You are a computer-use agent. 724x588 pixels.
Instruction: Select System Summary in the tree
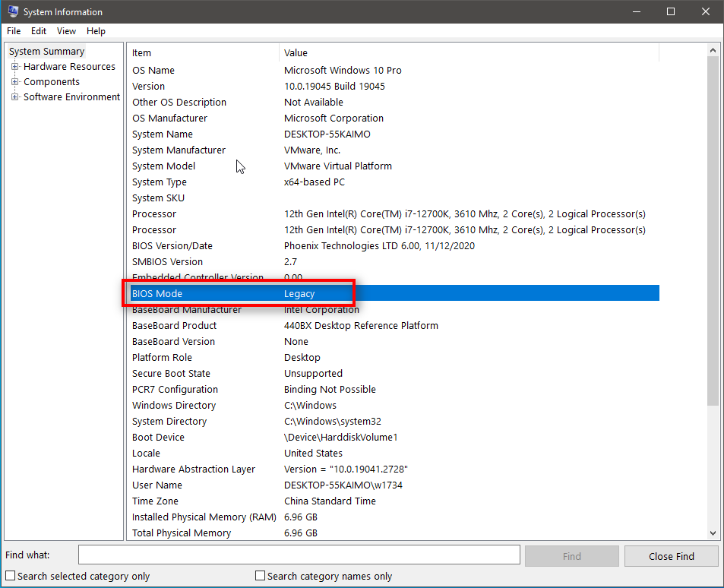pos(46,51)
